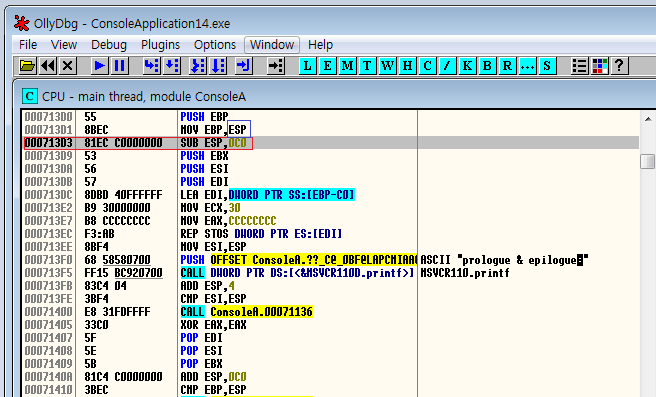Viewport: 656px width, 397px height.
Task: Open the Window menu
Action: pos(272,44)
